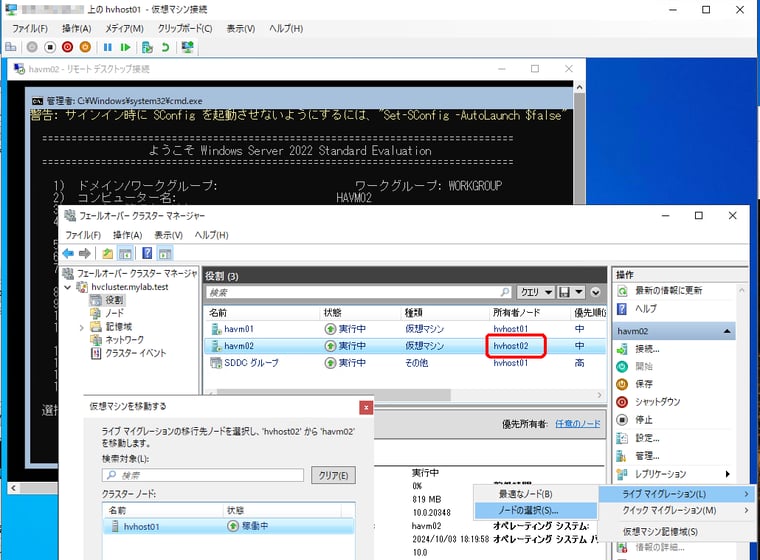
Task: Open the 操作(A) menu in Failover Cluster Manager
Action: tap(127, 235)
